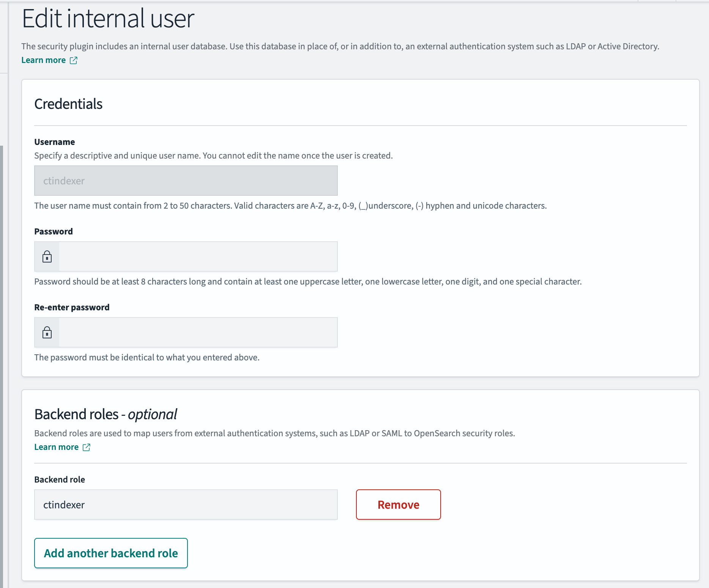Viewport: 709px width, 588px height.
Task: Click external link icon in Backend roles section
Action: (x=87, y=447)
